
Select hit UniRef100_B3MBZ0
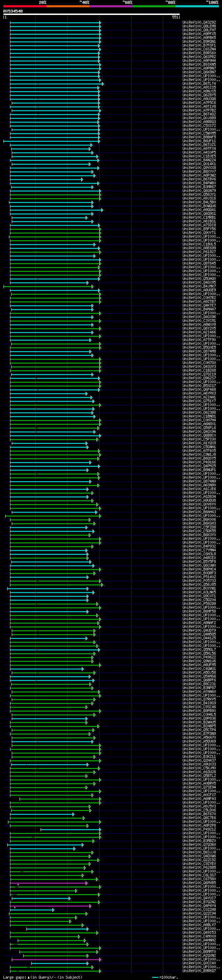click(199, 840)
